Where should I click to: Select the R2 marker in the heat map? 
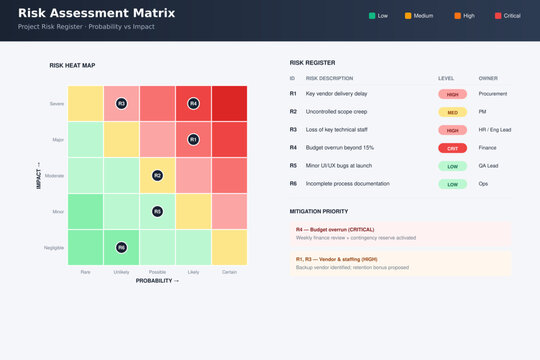pos(157,175)
